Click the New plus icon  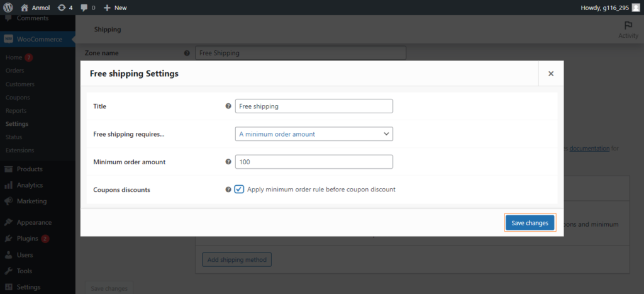coord(107,8)
